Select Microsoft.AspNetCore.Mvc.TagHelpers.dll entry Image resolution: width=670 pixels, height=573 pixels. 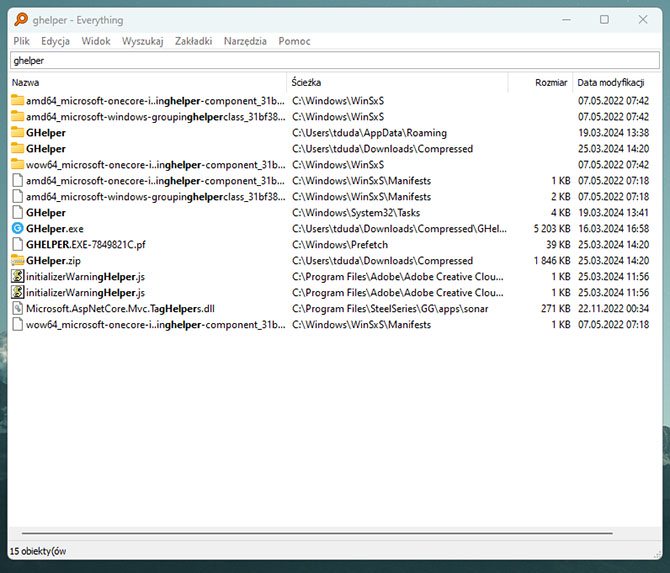pos(120,309)
